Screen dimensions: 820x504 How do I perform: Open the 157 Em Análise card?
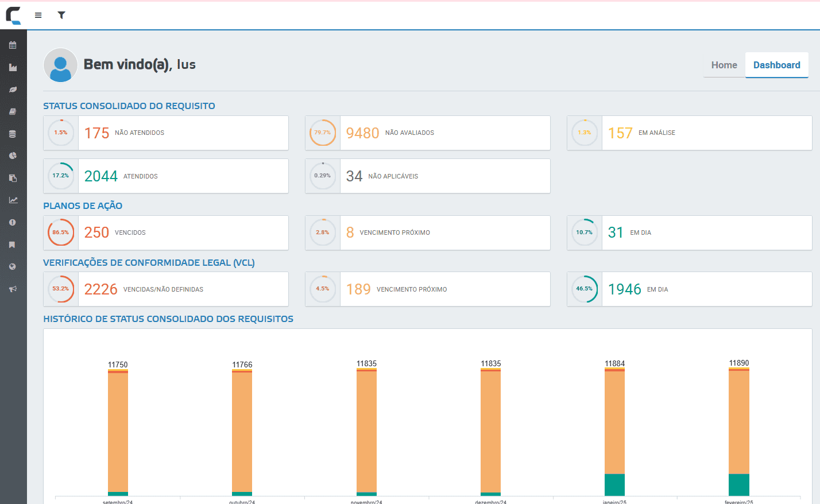point(690,133)
